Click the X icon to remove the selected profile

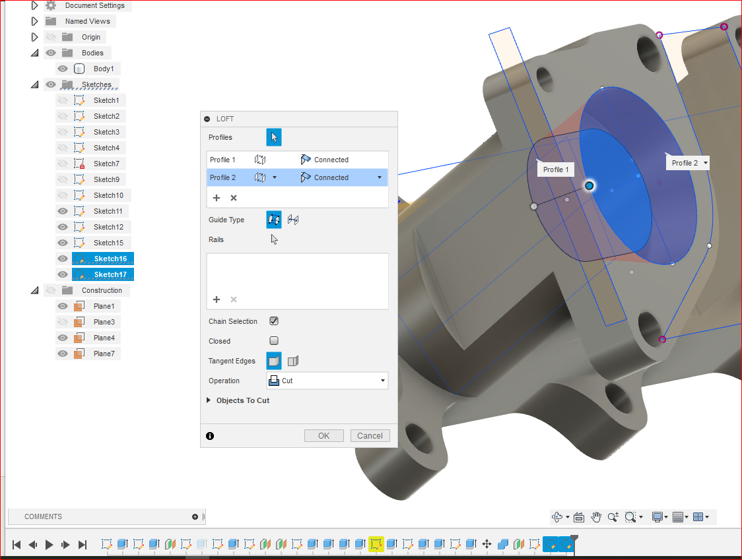point(233,198)
